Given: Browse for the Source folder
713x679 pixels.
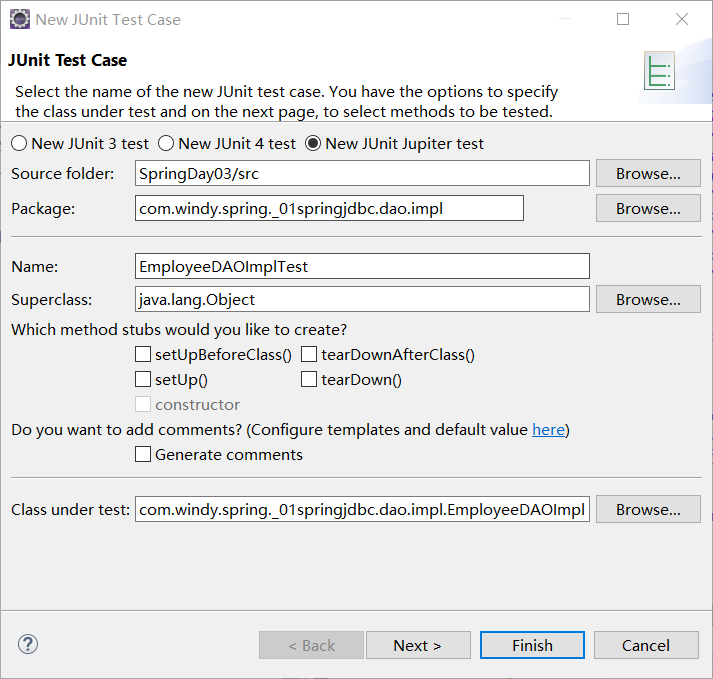Looking at the screenshot, I should 648,173.
